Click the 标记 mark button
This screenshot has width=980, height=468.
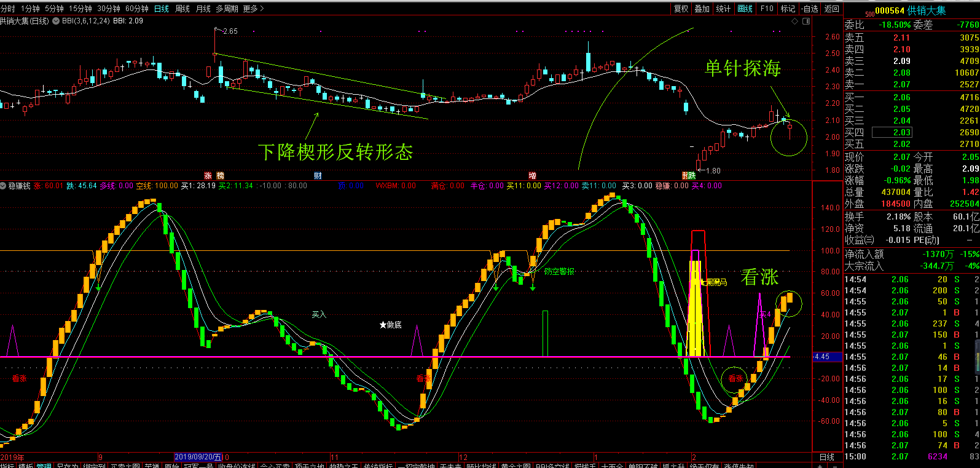point(788,9)
